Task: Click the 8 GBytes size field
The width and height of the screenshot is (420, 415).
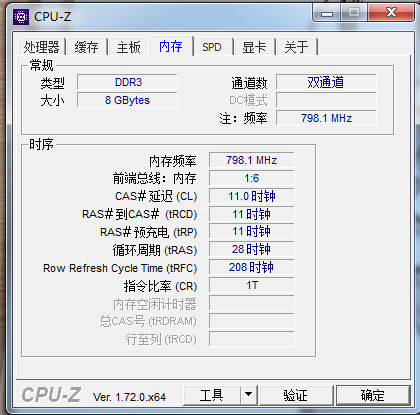Action: tap(127, 100)
